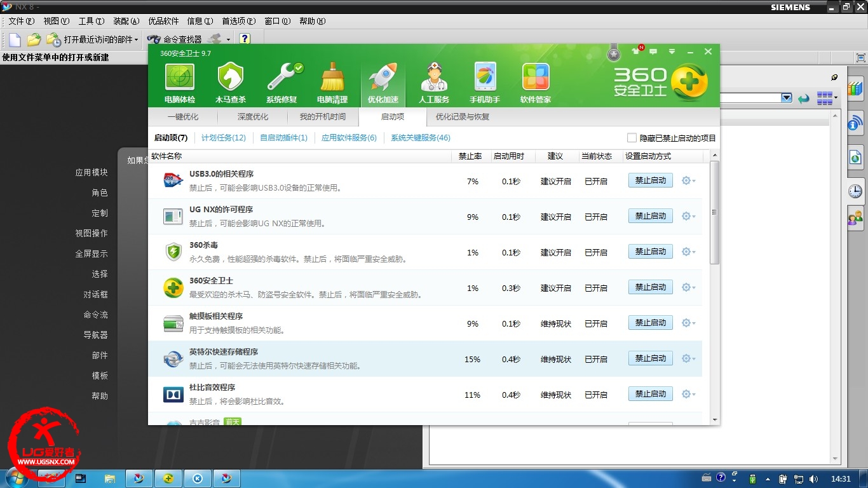868x488 pixels.
Task: Click the startup list scroll down arrow
Action: (715, 420)
